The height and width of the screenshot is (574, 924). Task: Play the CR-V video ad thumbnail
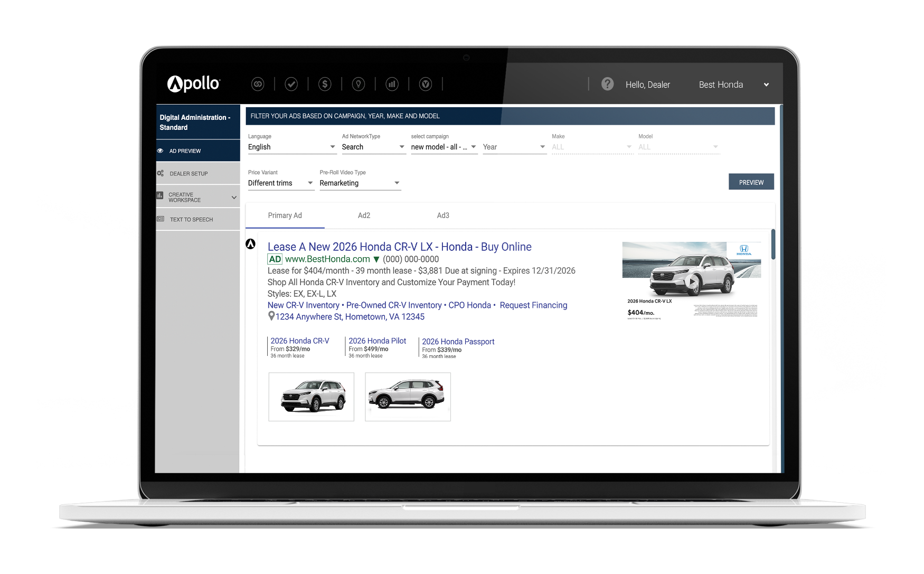click(x=691, y=281)
